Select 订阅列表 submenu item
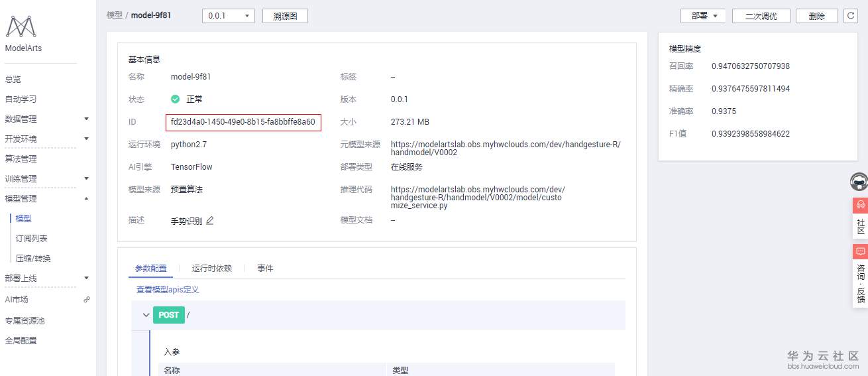The height and width of the screenshot is (376, 868). (32, 239)
